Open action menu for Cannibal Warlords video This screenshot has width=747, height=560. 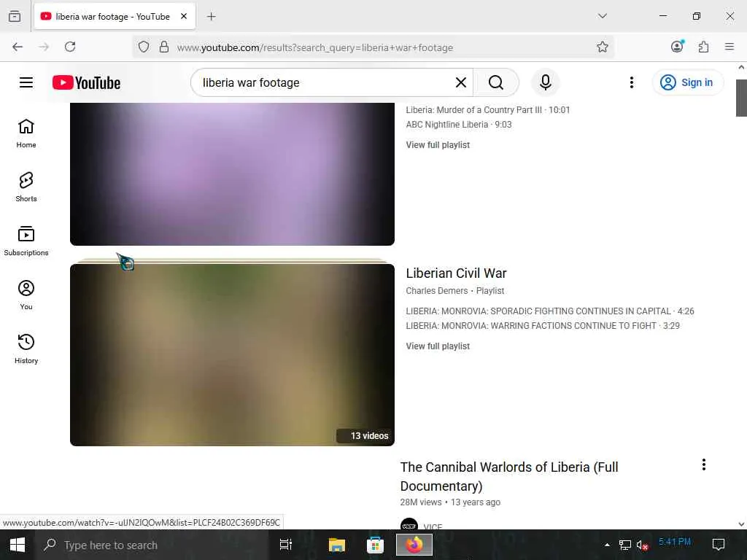704,464
